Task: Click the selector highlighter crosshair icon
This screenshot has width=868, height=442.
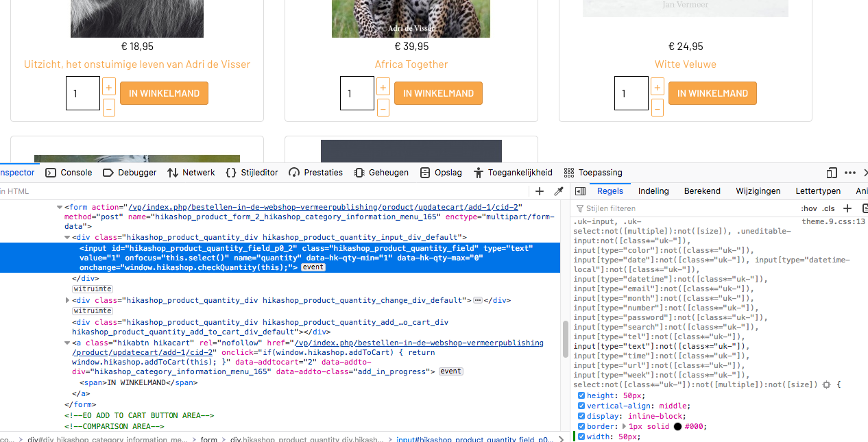Action: point(827,385)
